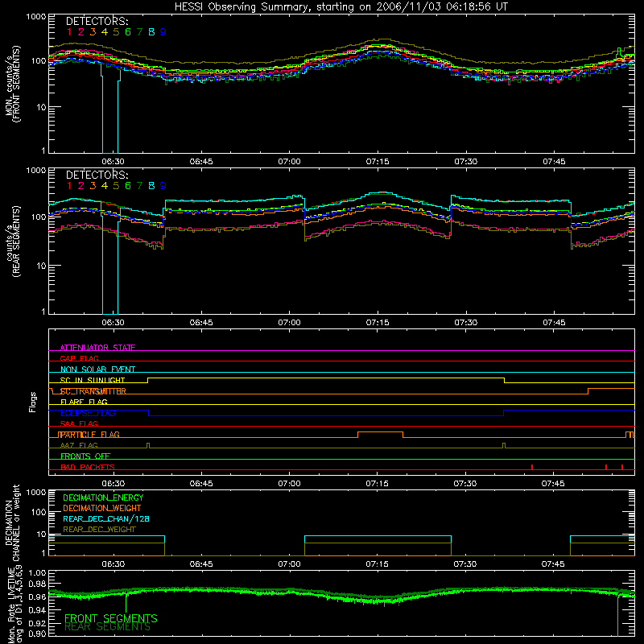Screen dimensions: 644x644
Task: Click the DECIMATION CHANNEL or weight axis title
Action: pos(12,522)
